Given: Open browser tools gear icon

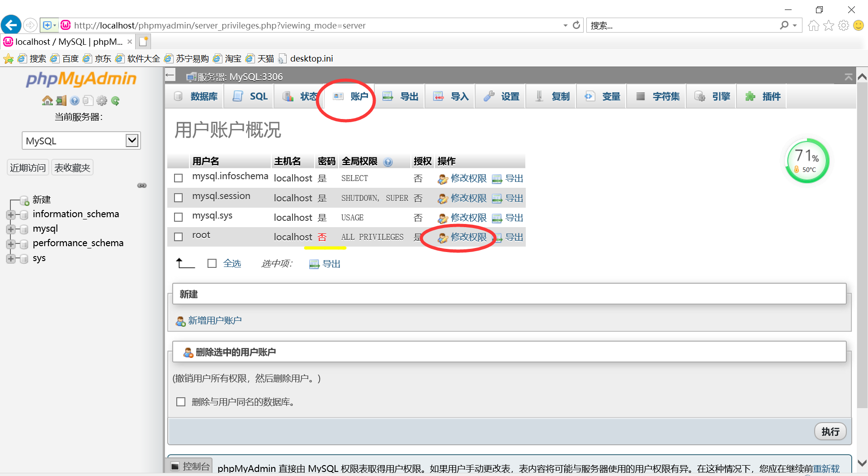Looking at the screenshot, I should (844, 25).
